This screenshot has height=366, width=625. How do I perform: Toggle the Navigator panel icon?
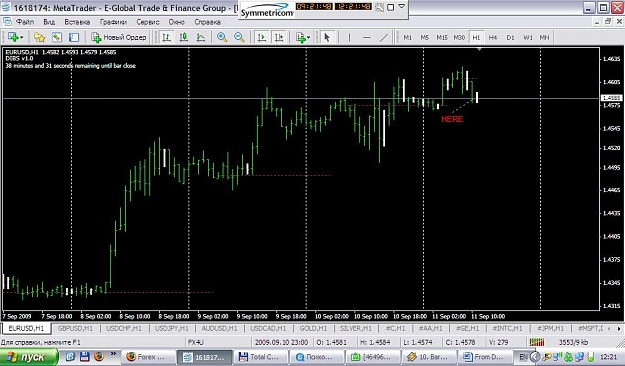[x=74, y=37]
